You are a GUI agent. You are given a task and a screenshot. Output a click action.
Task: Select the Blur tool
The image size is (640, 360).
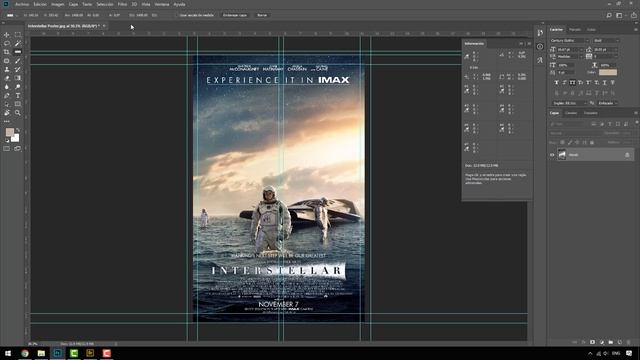(x=7, y=87)
